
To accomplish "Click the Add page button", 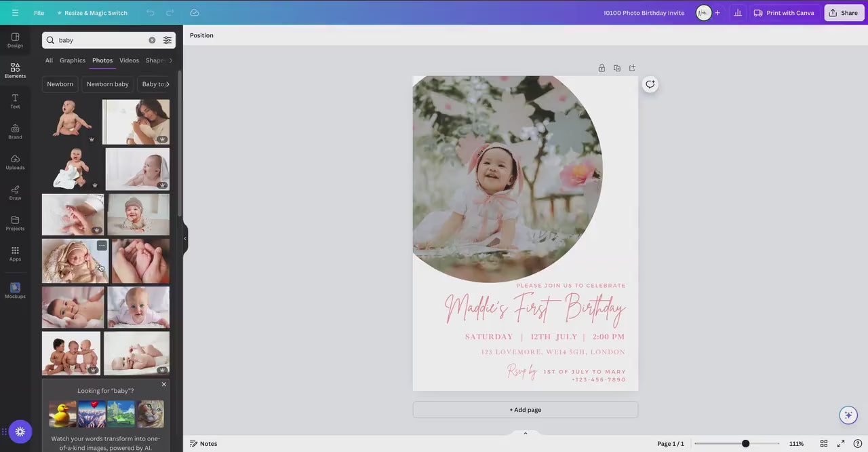I will click(526, 410).
